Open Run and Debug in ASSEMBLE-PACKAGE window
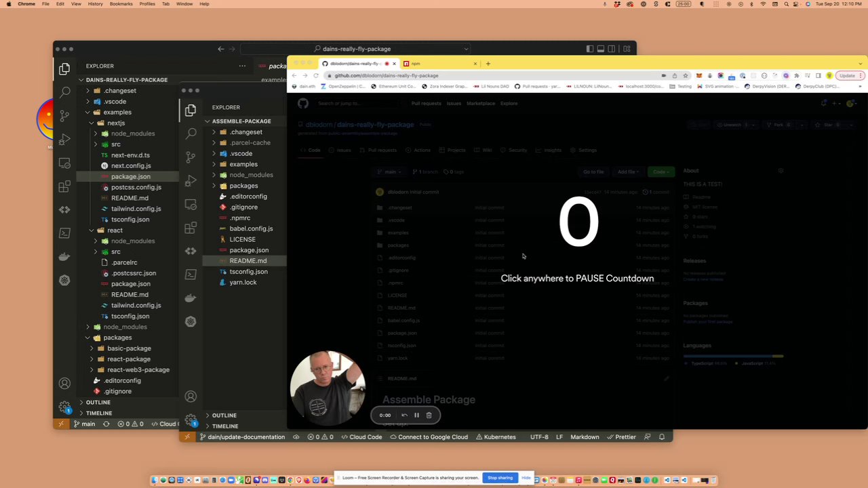The image size is (868, 488). [x=191, y=180]
